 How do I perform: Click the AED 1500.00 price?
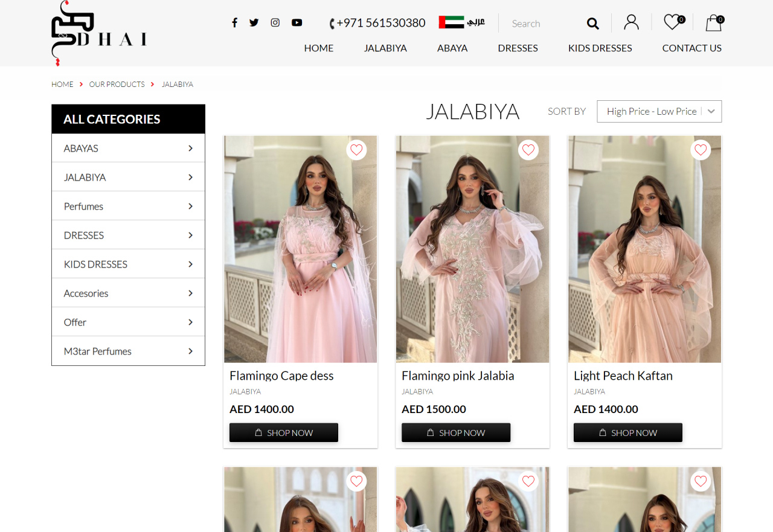(x=434, y=409)
